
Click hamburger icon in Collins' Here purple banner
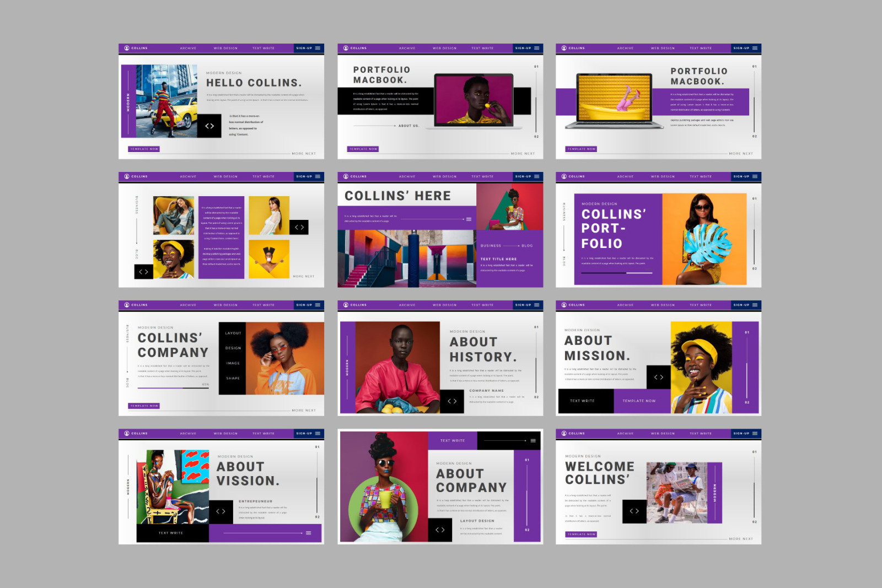(469, 219)
